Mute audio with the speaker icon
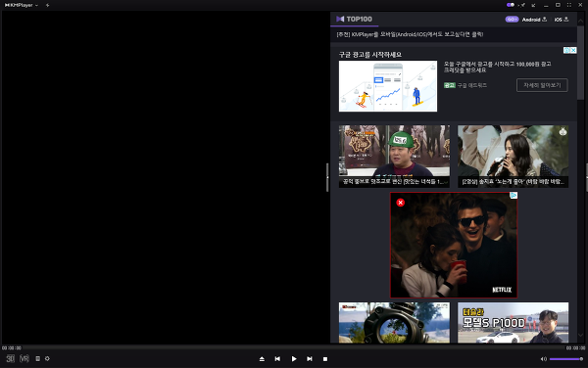 543,359
